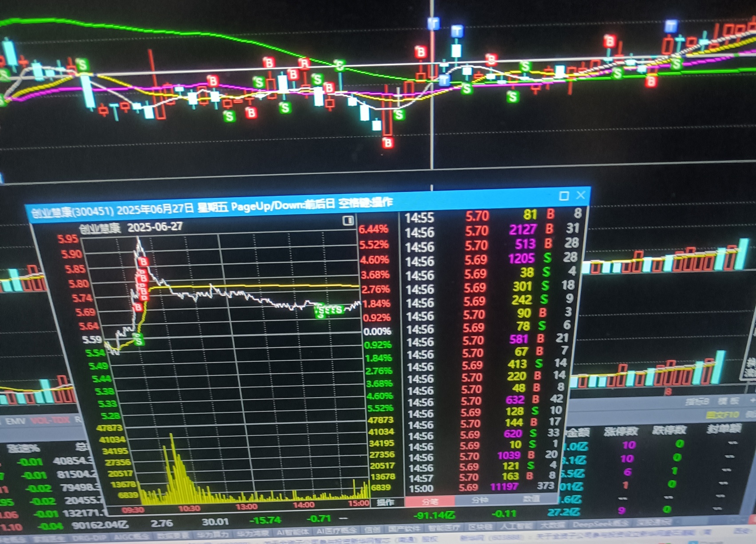The width and height of the screenshot is (756, 544).
Task: Click the 5.59 previous-close price label
Action: point(92,340)
